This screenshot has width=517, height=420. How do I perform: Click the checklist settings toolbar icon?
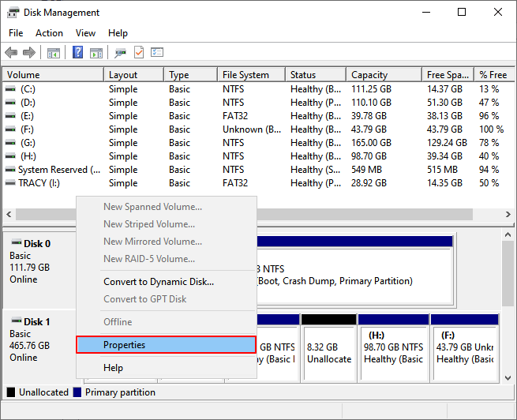click(x=157, y=53)
